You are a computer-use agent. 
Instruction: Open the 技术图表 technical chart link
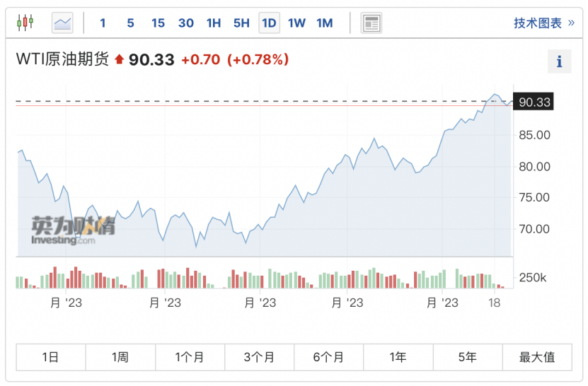[x=543, y=23]
